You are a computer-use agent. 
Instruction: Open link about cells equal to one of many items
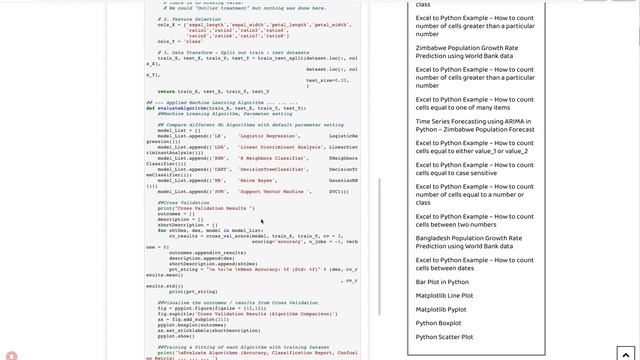[475, 104]
